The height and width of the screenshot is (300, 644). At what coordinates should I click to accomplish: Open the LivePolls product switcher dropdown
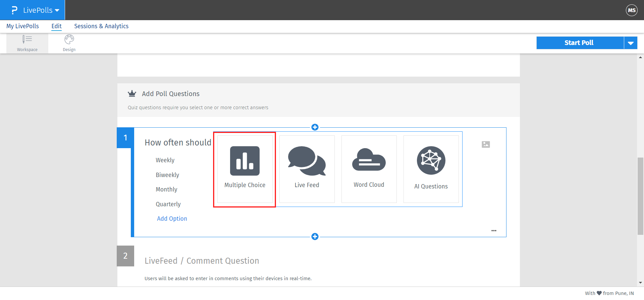(x=35, y=10)
